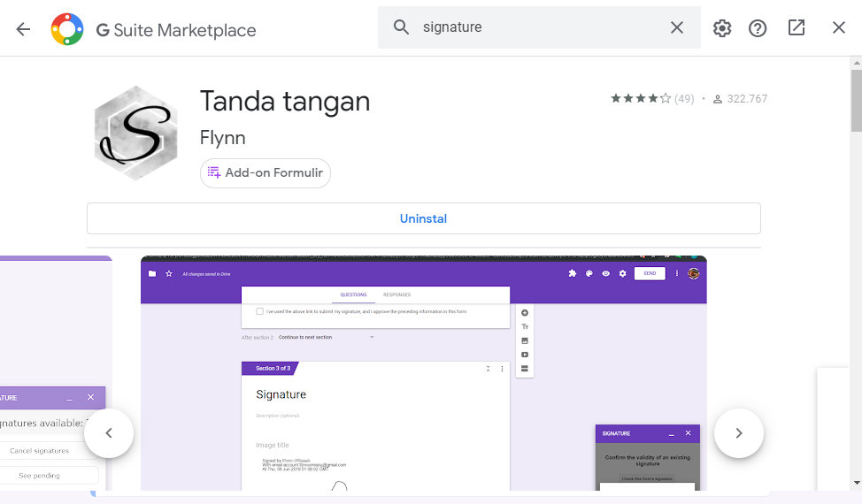Click the Signature section title
Viewport: 862px width, 504px height.
281,394
